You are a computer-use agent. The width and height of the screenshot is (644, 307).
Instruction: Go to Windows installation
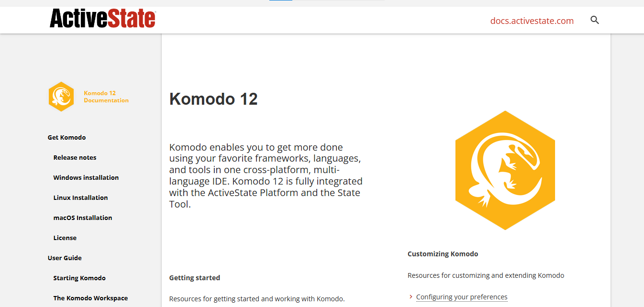[86, 177]
